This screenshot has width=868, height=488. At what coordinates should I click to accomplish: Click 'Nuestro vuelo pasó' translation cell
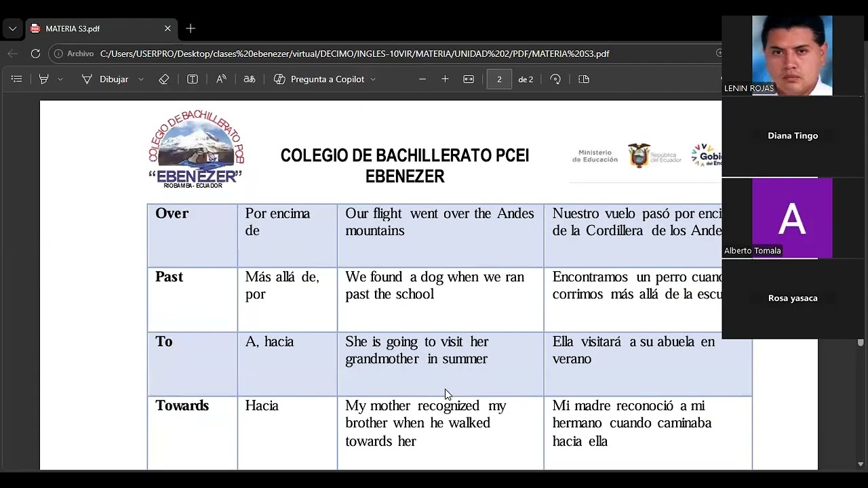point(633,235)
